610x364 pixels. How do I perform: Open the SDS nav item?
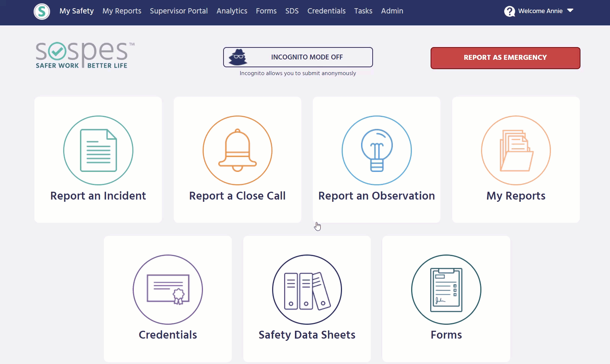(x=292, y=11)
